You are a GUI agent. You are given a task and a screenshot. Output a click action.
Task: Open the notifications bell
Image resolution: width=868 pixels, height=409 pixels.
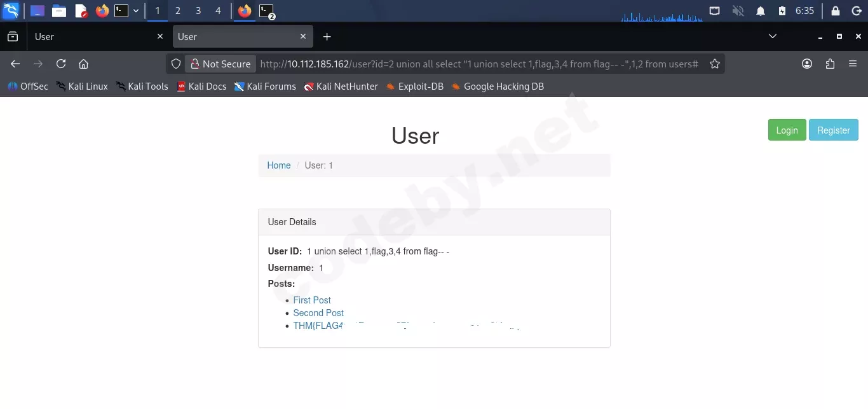[x=761, y=11]
